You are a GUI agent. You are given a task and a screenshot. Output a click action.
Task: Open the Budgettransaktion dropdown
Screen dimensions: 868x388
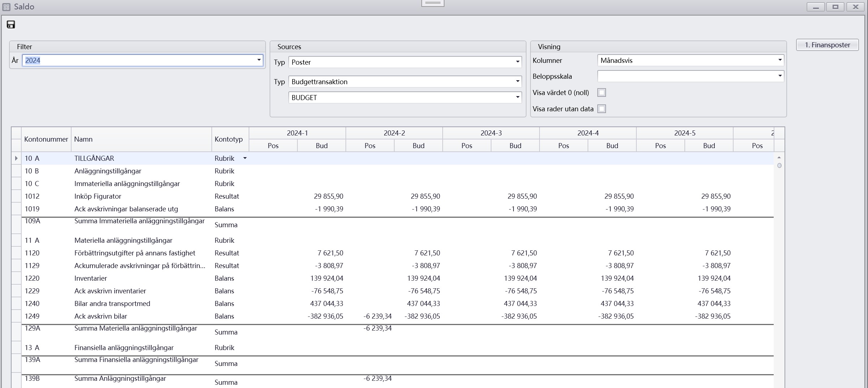[x=517, y=82]
